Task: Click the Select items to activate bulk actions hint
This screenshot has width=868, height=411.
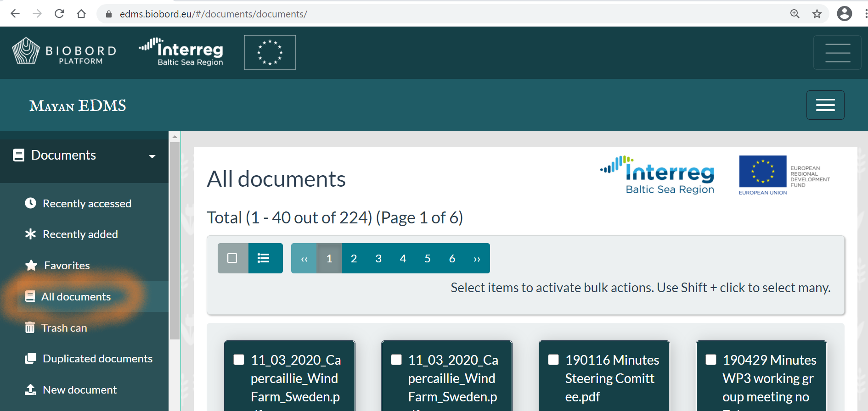Action: click(641, 288)
